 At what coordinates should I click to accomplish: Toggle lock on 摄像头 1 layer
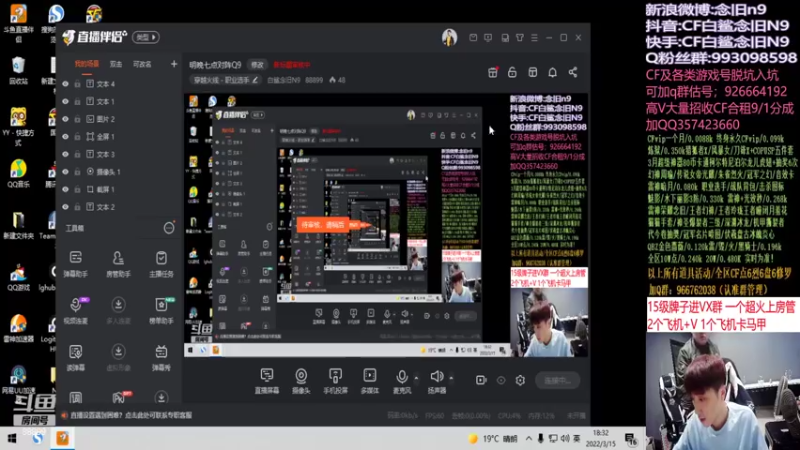coord(78,172)
